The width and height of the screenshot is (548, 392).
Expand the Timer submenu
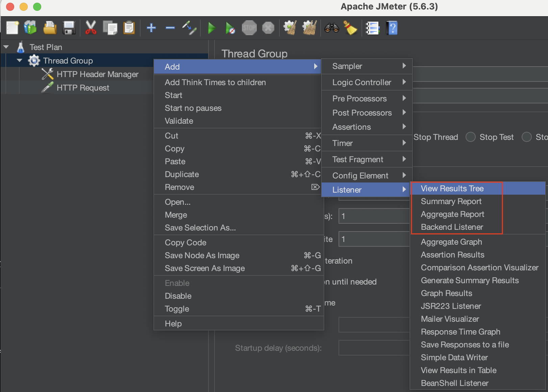367,143
